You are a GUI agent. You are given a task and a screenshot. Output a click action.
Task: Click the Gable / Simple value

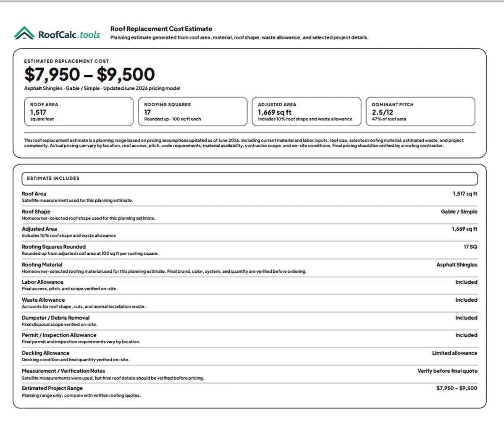coord(459,211)
